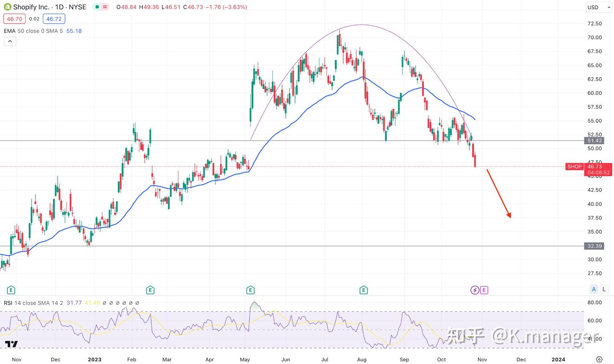View the earnings marker near August 2023
Viewport: 614px width, 364px height.
tap(364, 290)
